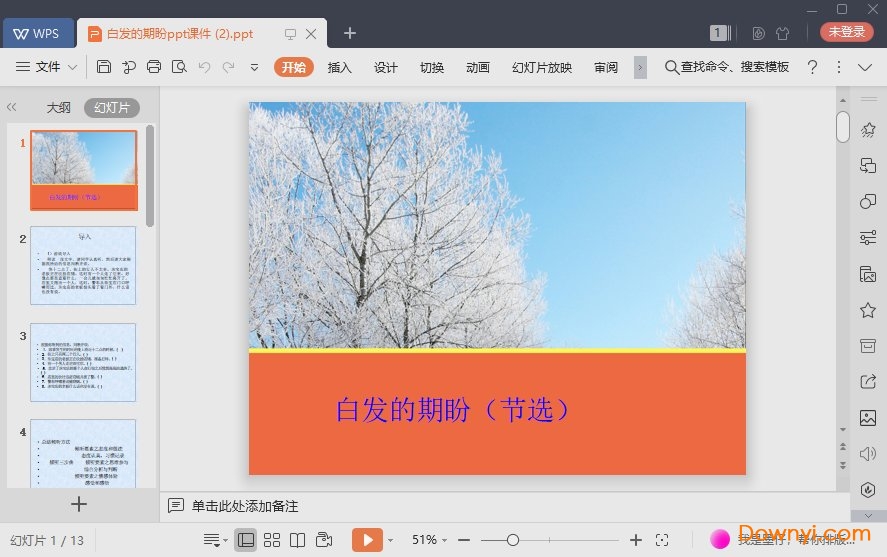Zoom out with minus button
The width and height of the screenshot is (887, 557).
[464, 540]
